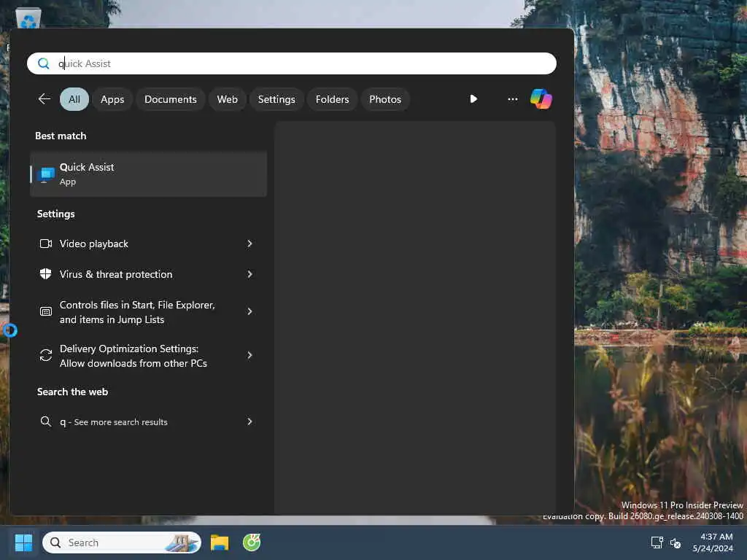Select the Web filter tab
The image size is (747, 560).
[x=228, y=99]
